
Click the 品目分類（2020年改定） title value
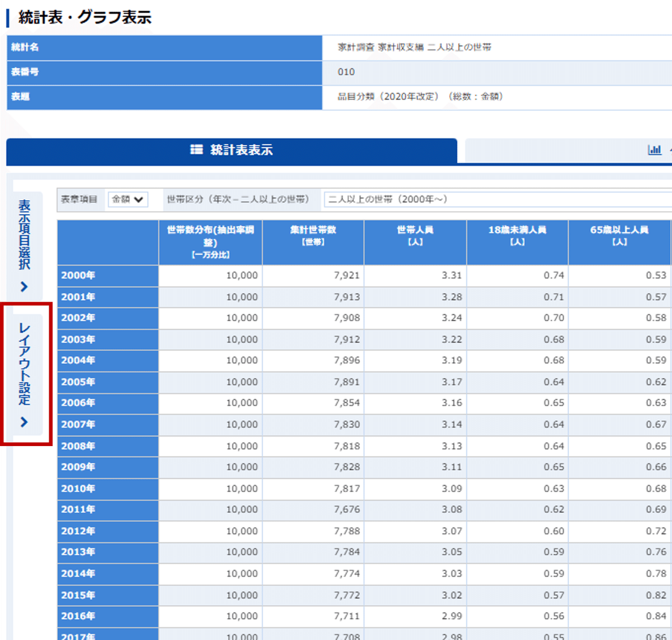pyautogui.click(x=421, y=97)
